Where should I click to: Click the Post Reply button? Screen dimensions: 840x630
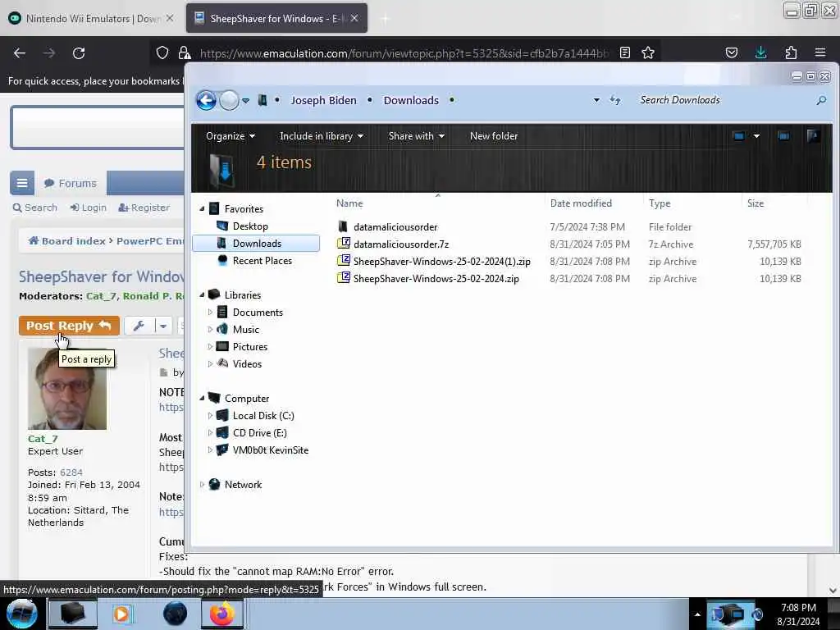pyautogui.click(x=69, y=326)
